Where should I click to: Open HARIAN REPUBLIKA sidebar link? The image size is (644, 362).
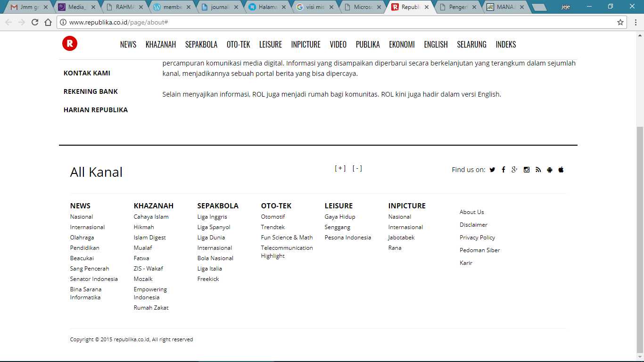(x=96, y=110)
